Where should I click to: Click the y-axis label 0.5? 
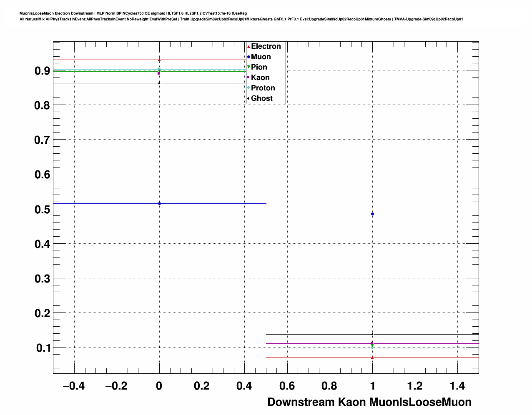(42, 210)
